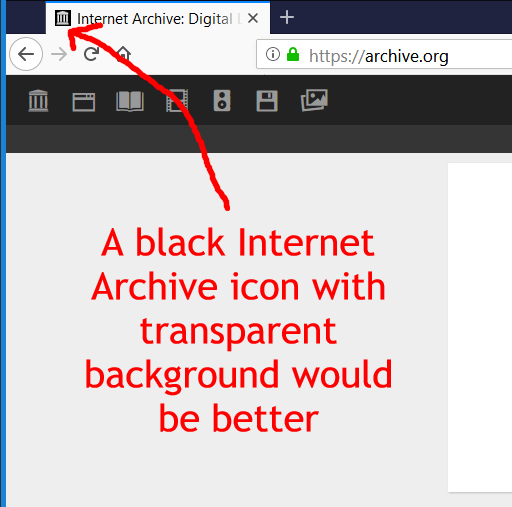The width and height of the screenshot is (512, 507).
Task: Click the dark gray sub-navigation bar
Action: (x=259, y=139)
